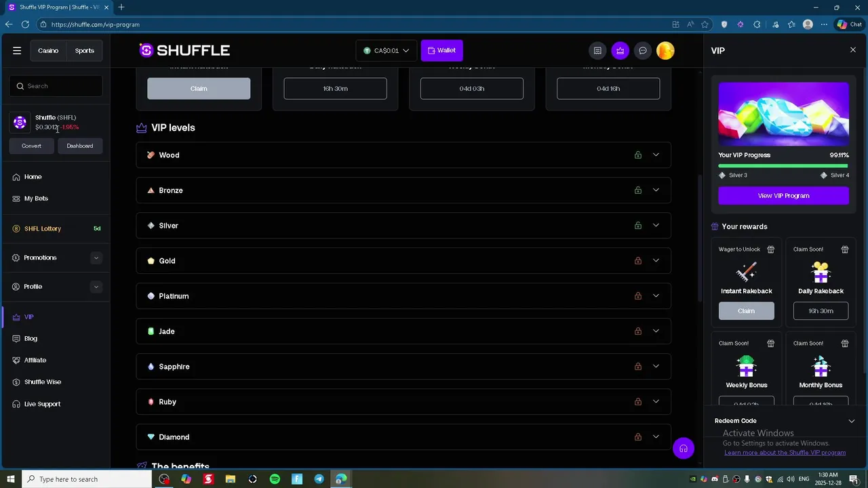
Task: Click the Convert button
Action: [31, 146]
